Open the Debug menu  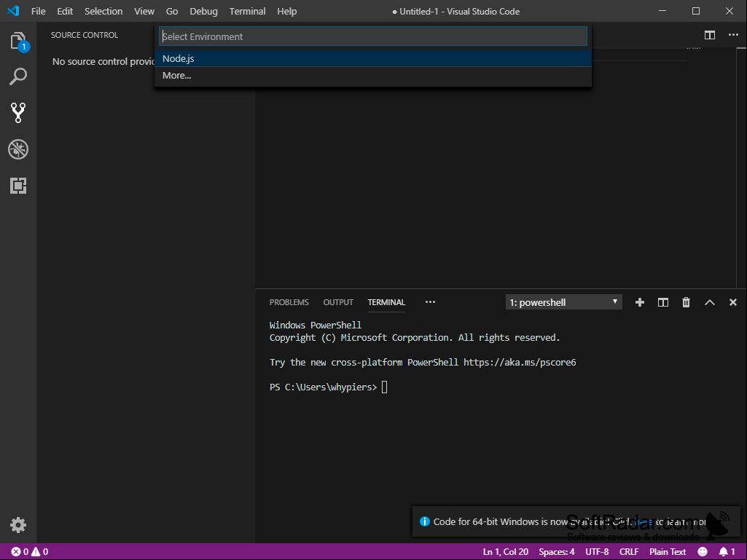tap(203, 11)
